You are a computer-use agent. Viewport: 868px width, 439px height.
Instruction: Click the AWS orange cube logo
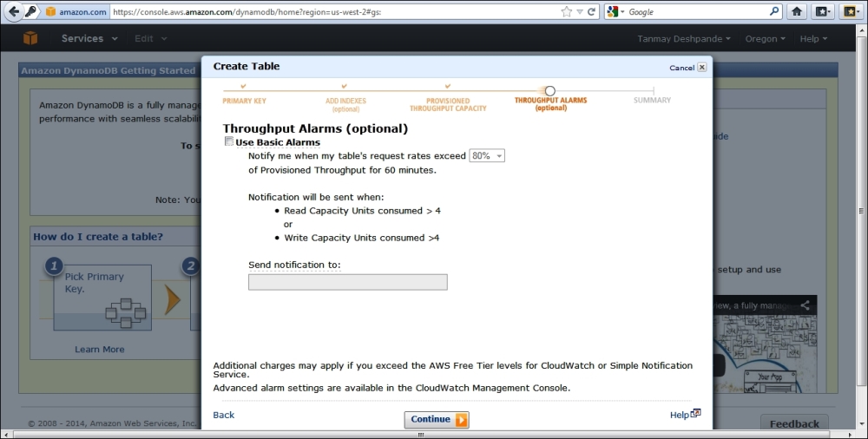tap(30, 38)
